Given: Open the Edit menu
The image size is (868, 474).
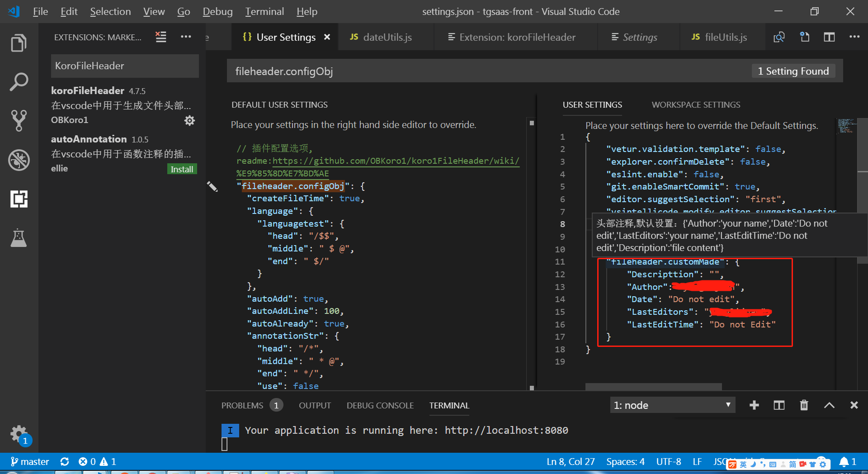Looking at the screenshot, I should coord(69,12).
